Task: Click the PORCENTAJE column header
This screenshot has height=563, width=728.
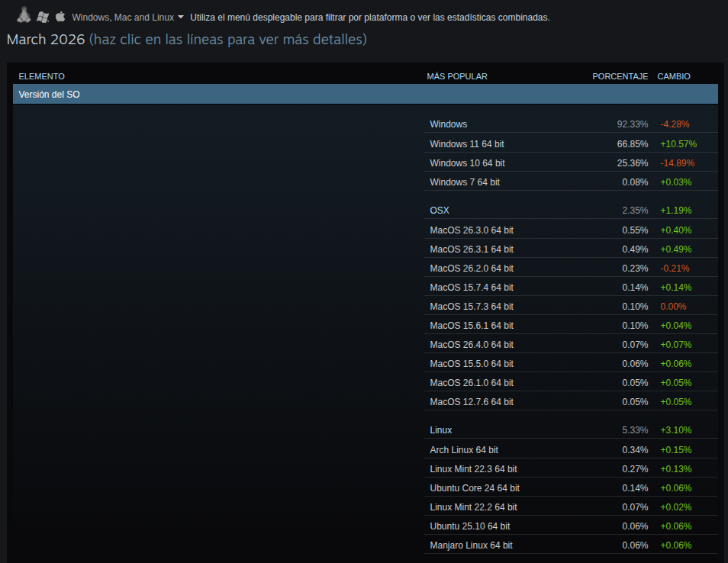Action: pos(620,76)
